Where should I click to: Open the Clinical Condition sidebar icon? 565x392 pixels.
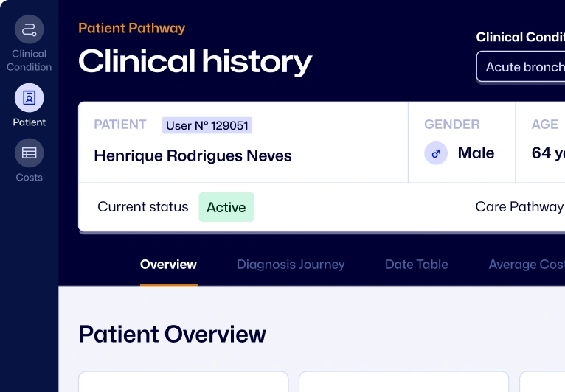tap(30, 30)
